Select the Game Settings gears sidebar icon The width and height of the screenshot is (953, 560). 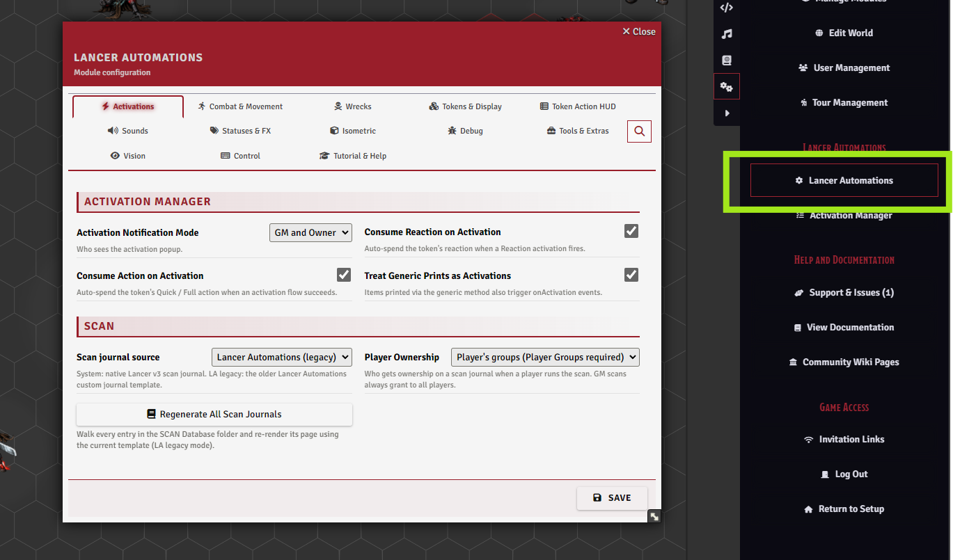point(727,87)
